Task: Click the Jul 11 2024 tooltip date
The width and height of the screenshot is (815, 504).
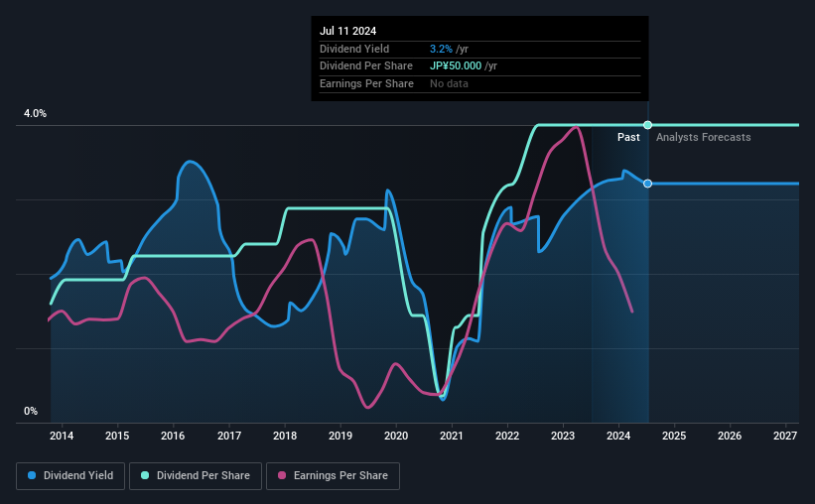Action: [x=347, y=31]
